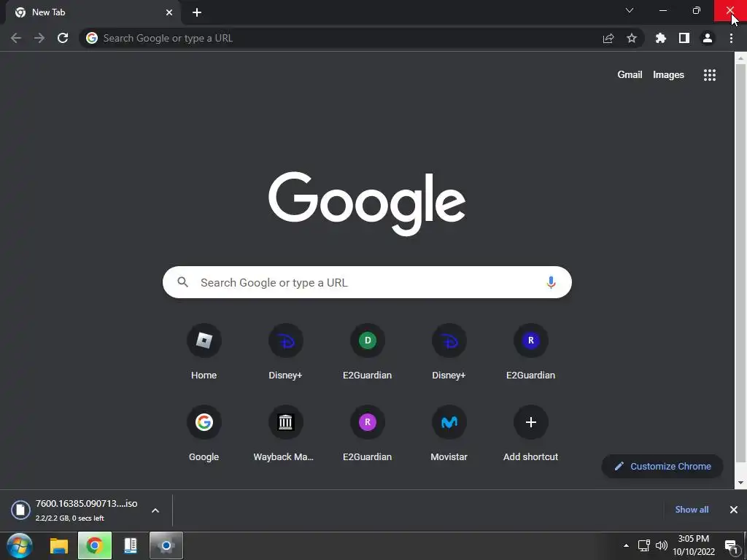Image resolution: width=747 pixels, height=560 pixels.
Task: Click the downloaded iso file icon
Action: pos(20,510)
